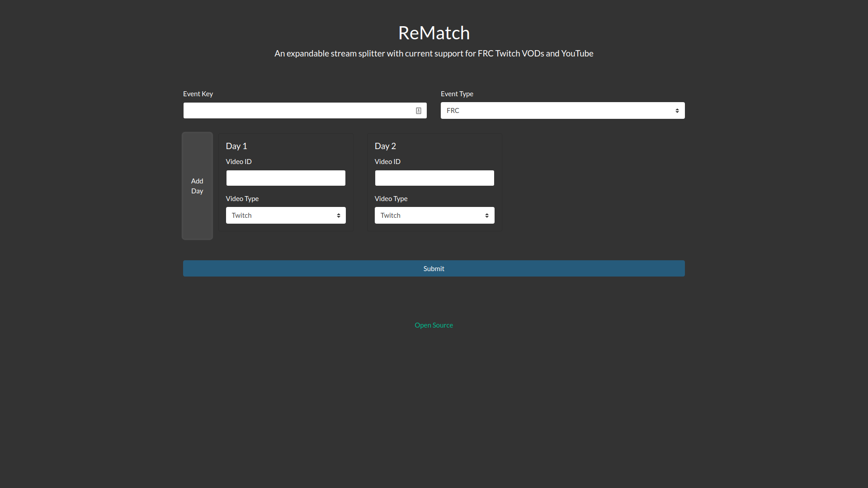This screenshot has width=868, height=488.
Task: Open the Day 1 Video Type dropdown
Action: tap(286, 216)
